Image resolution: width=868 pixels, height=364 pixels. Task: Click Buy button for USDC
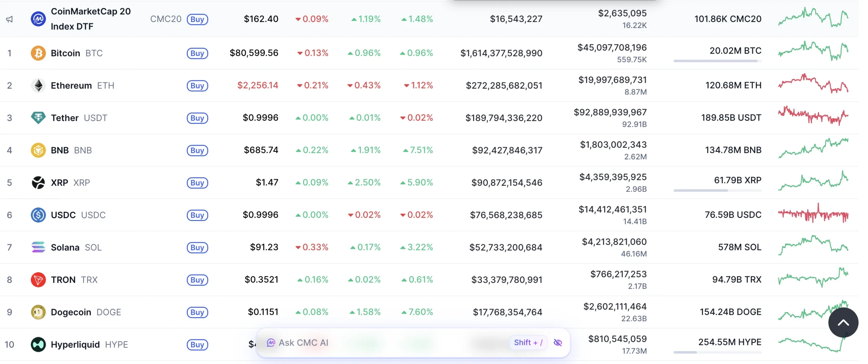(x=197, y=215)
